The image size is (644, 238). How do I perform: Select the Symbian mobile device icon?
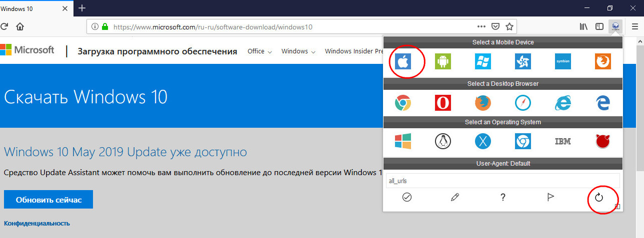tap(563, 61)
